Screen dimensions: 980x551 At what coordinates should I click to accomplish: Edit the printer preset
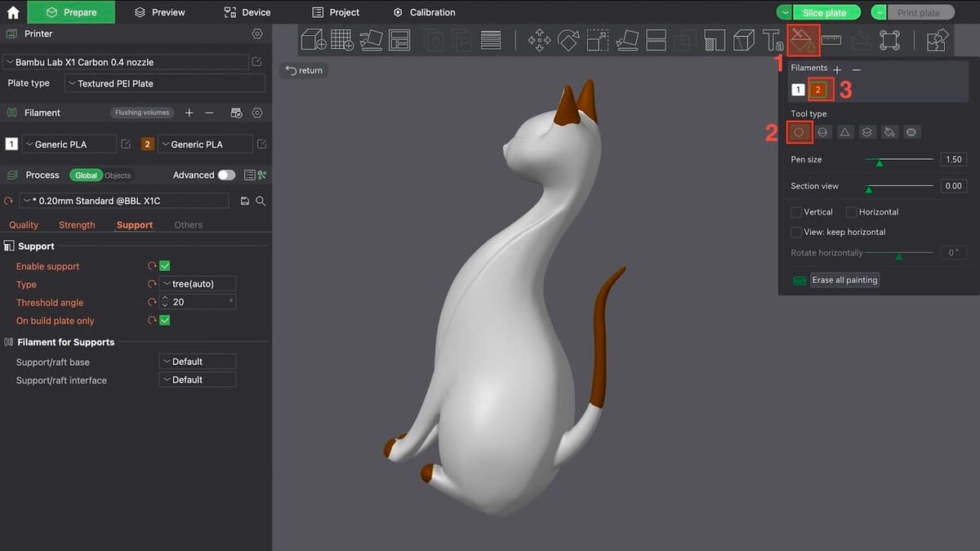(x=257, y=62)
